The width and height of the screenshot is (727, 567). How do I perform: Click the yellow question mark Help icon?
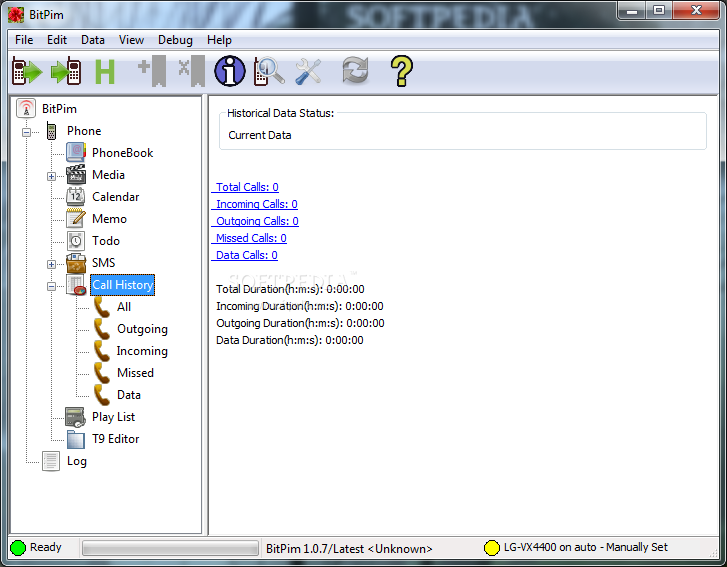402,71
